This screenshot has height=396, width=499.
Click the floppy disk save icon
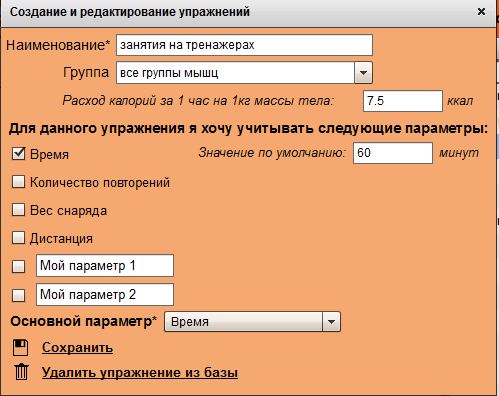tap(20, 348)
